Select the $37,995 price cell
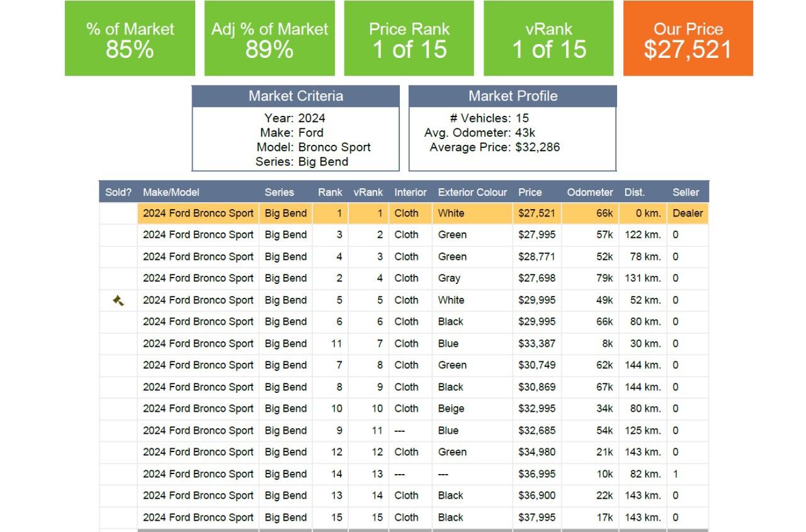This screenshot has width=806, height=532. [536, 518]
